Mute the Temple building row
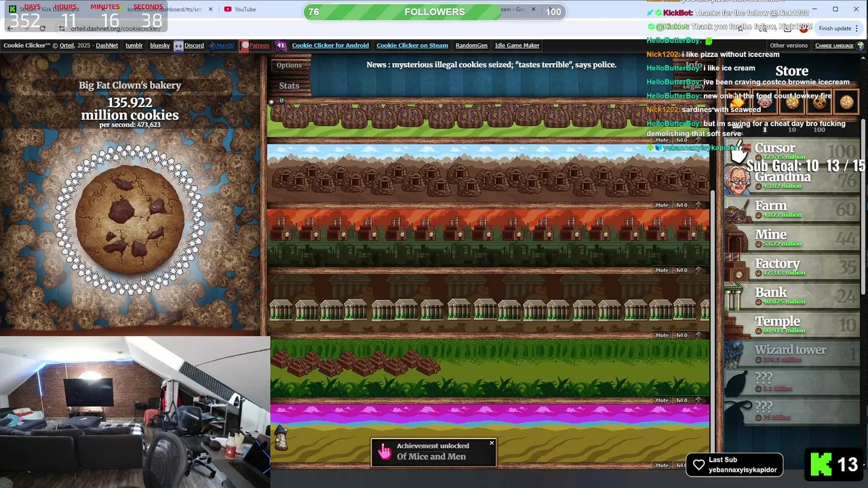868x488 pixels. [x=662, y=400]
